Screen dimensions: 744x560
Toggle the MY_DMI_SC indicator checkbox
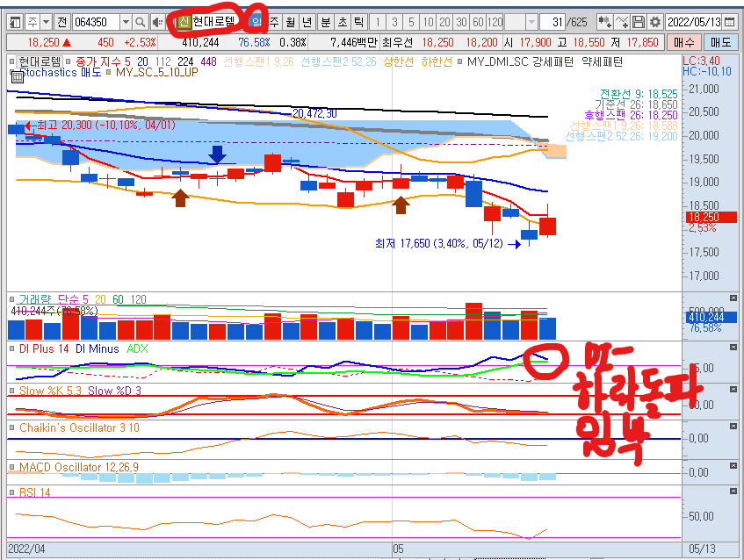pos(459,61)
